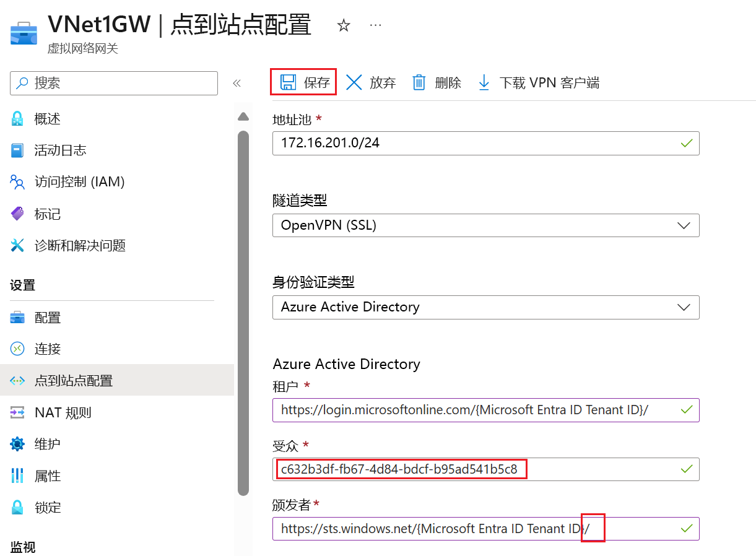The height and width of the screenshot is (556, 756).
Task: Click the 搜索 box in the sidebar
Action: coord(114,83)
